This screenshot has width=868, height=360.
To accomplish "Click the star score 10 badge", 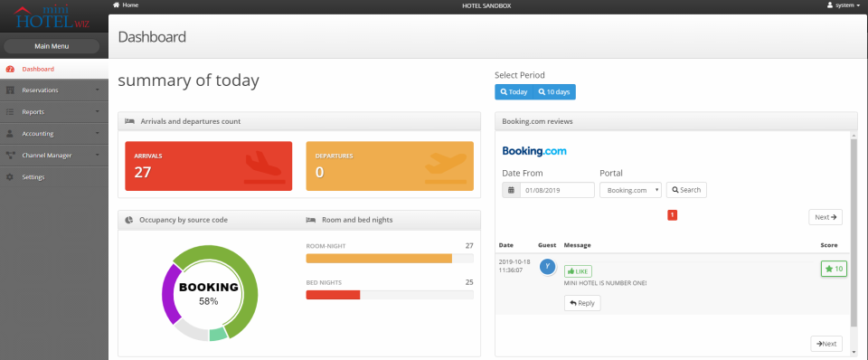I will pos(834,270).
